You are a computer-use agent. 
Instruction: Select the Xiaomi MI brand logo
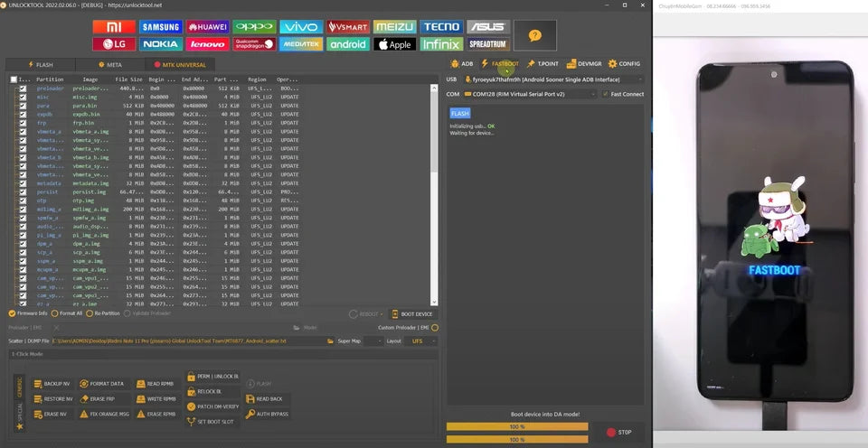113,27
